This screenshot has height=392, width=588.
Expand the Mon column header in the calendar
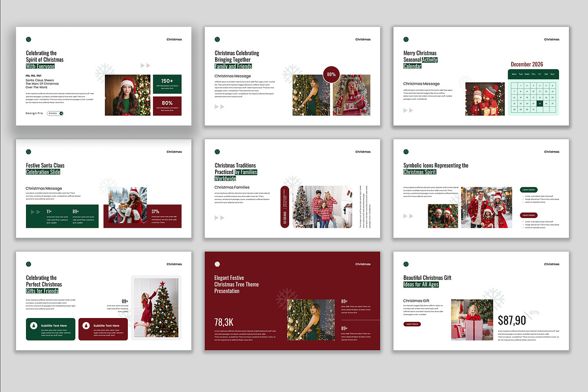514,74
